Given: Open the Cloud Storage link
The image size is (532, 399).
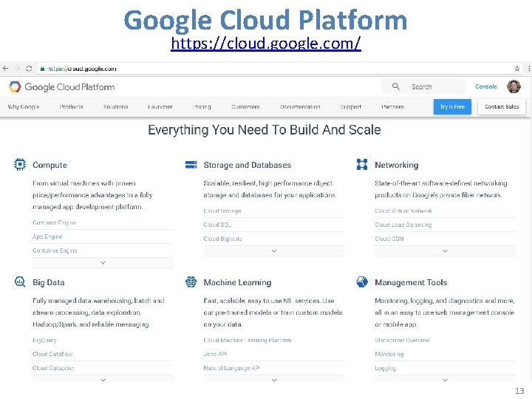Looking at the screenshot, I should [x=222, y=211].
